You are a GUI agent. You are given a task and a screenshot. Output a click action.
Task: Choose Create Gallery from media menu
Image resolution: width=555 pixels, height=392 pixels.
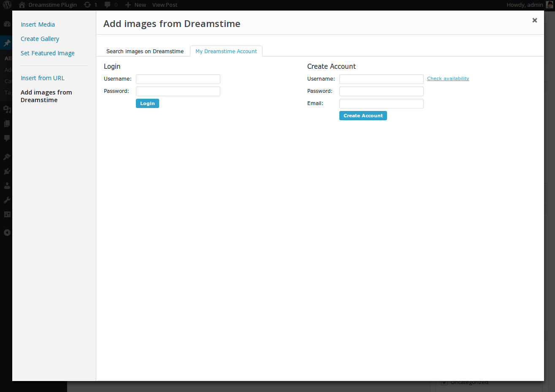(x=40, y=39)
